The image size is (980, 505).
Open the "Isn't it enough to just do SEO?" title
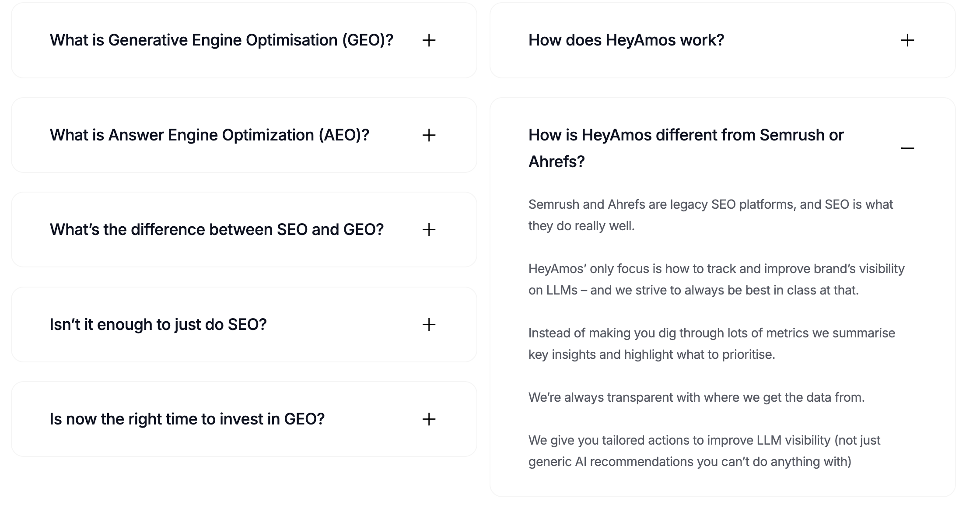pyautogui.click(x=158, y=325)
